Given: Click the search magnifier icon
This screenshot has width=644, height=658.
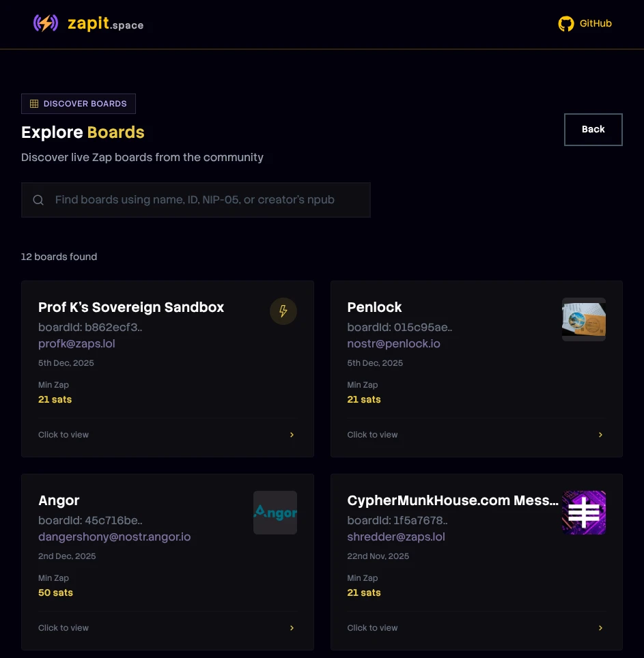Looking at the screenshot, I should [38, 200].
